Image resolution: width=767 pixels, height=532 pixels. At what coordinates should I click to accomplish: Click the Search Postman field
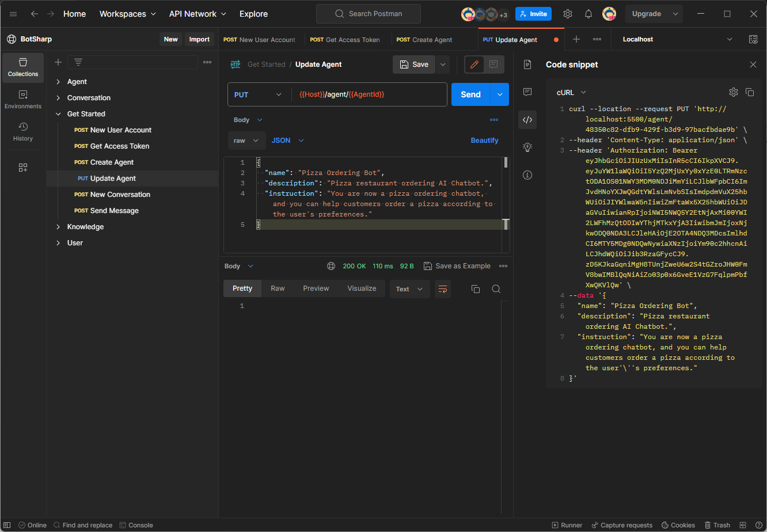click(x=369, y=14)
